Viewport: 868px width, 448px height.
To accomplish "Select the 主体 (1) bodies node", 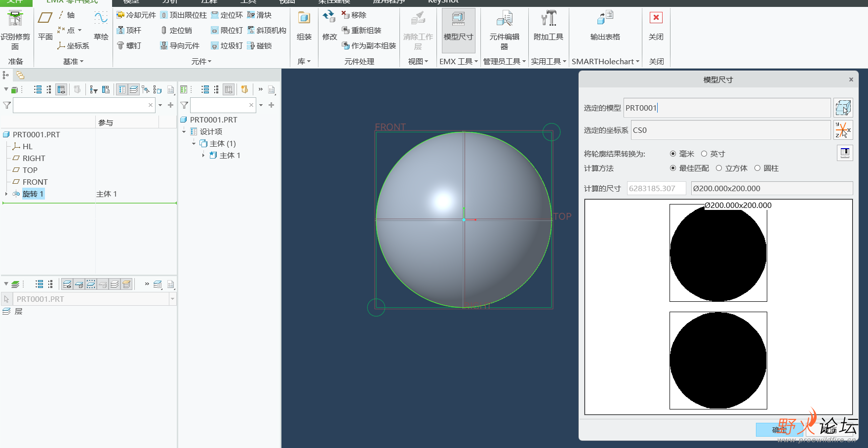I will (223, 143).
